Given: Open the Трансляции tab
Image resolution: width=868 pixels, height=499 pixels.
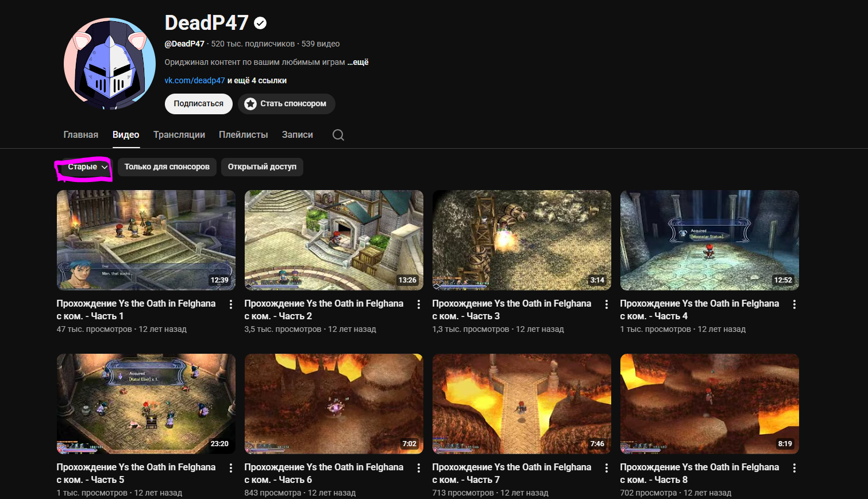Looking at the screenshot, I should [x=179, y=135].
